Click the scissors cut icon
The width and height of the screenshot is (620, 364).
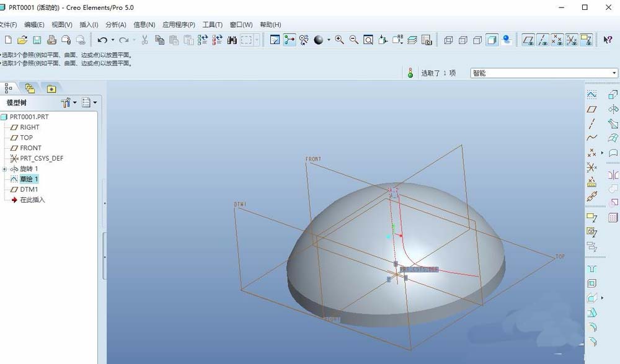(x=144, y=40)
